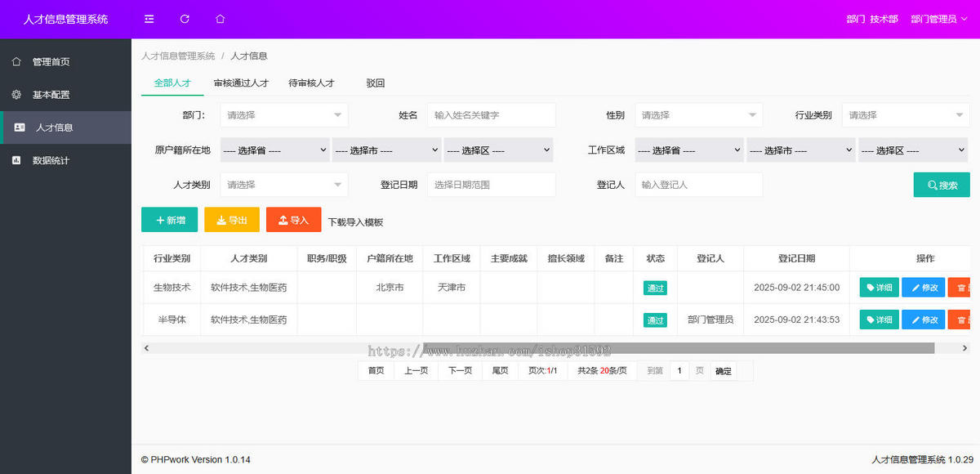Select 数据统计 in the sidebar
The width and height of the screenshot is (980, 474).
[x=65, y=160]
